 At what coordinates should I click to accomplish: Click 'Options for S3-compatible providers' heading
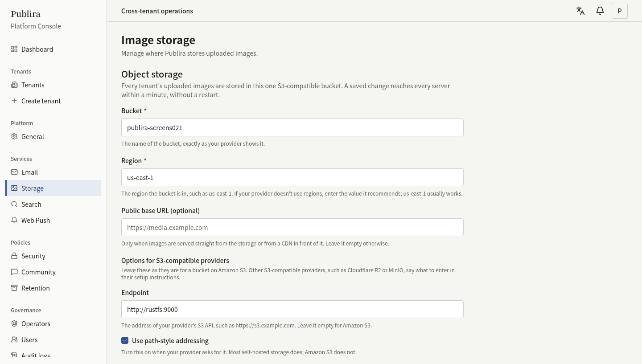(x=175, y=260)
